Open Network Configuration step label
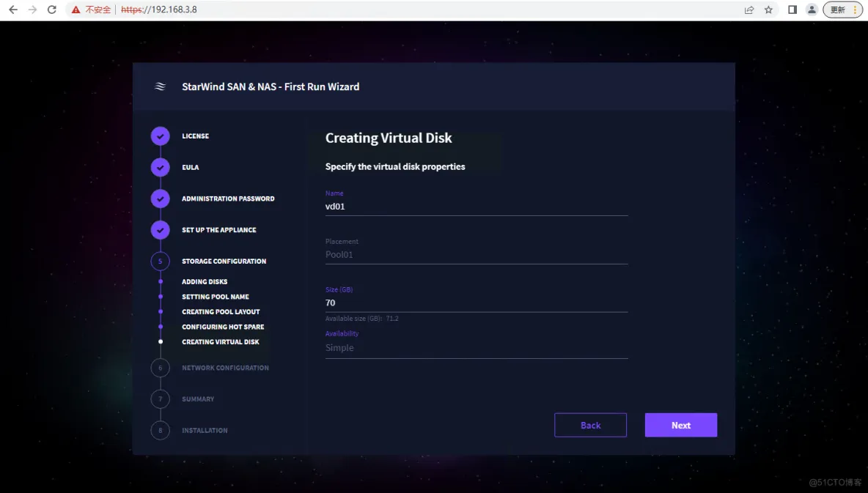 tap(225, 368)
